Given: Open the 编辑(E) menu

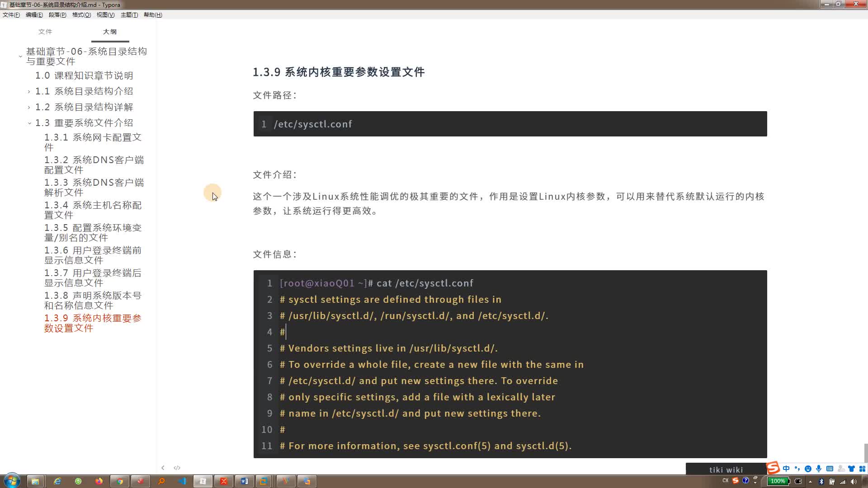Looking at the screenshot, I should pyautogui.click(x=34, y=15).
